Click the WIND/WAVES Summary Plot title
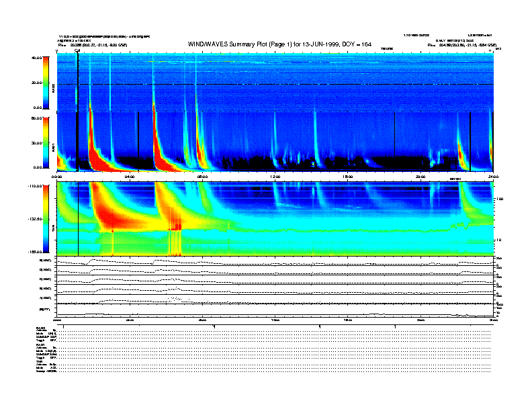 click(x=279, y=44)
